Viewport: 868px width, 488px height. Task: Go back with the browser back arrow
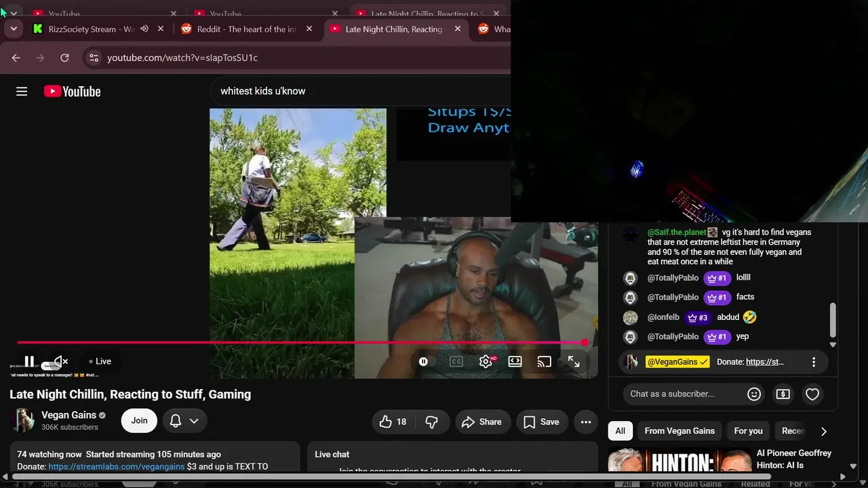tap(16, 58)
